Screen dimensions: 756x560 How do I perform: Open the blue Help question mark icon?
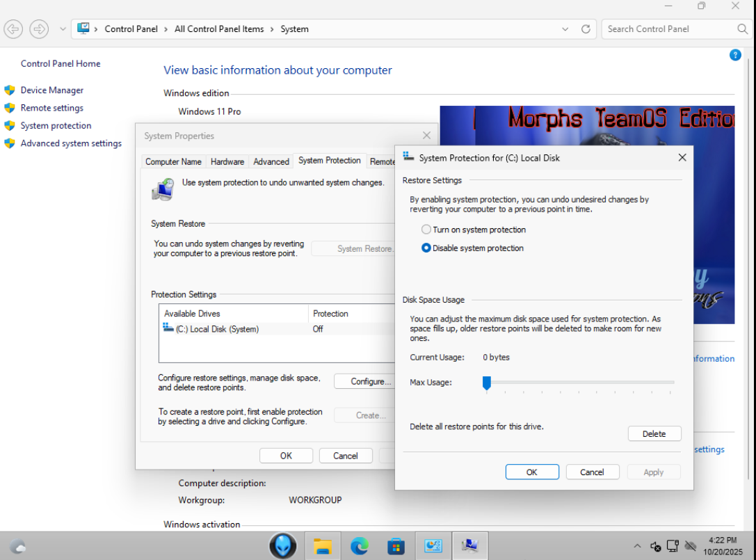[x=735, y=55]
